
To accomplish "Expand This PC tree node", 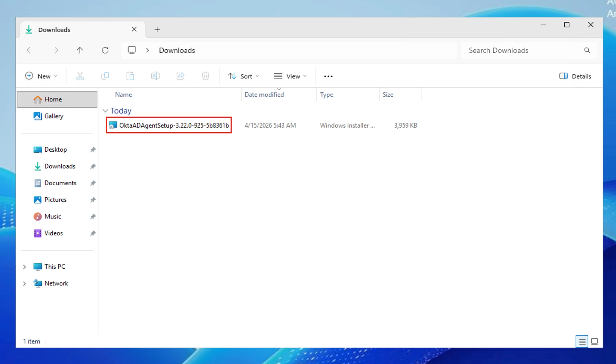I will 24,267.
